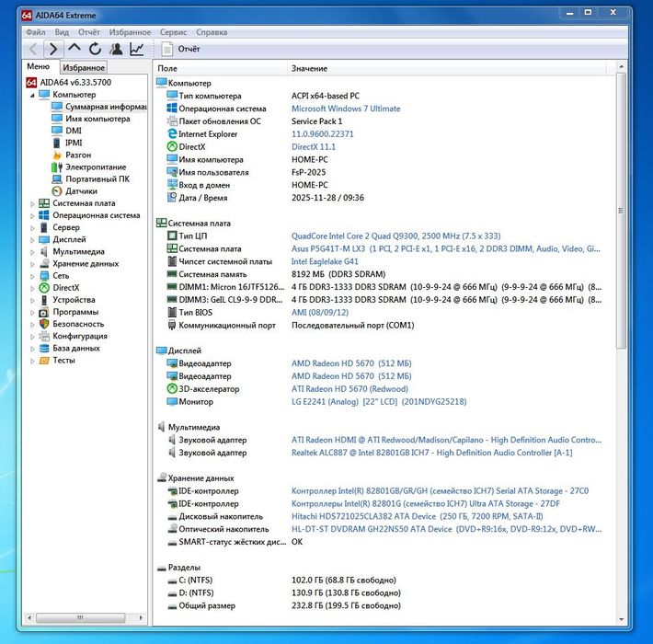Open Датчики sensors tree item

coord(81,191)
